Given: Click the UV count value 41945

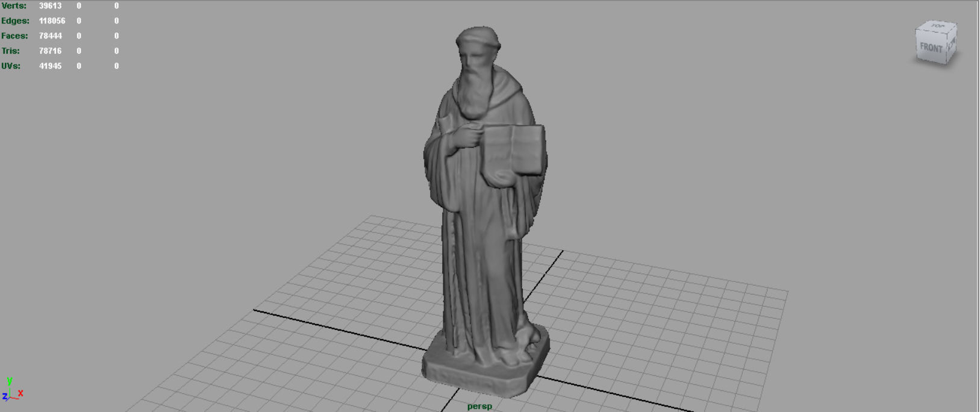Looking at the screenshot, I should 51,66.
